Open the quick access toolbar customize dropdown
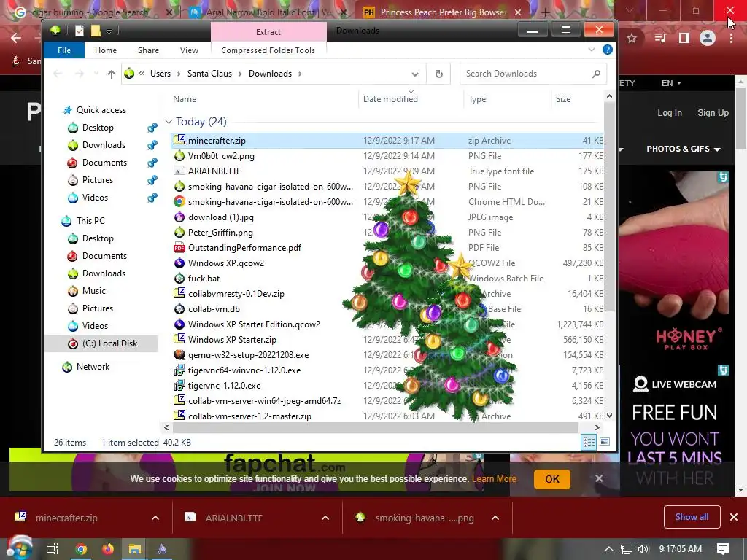 tap(109, 31)
